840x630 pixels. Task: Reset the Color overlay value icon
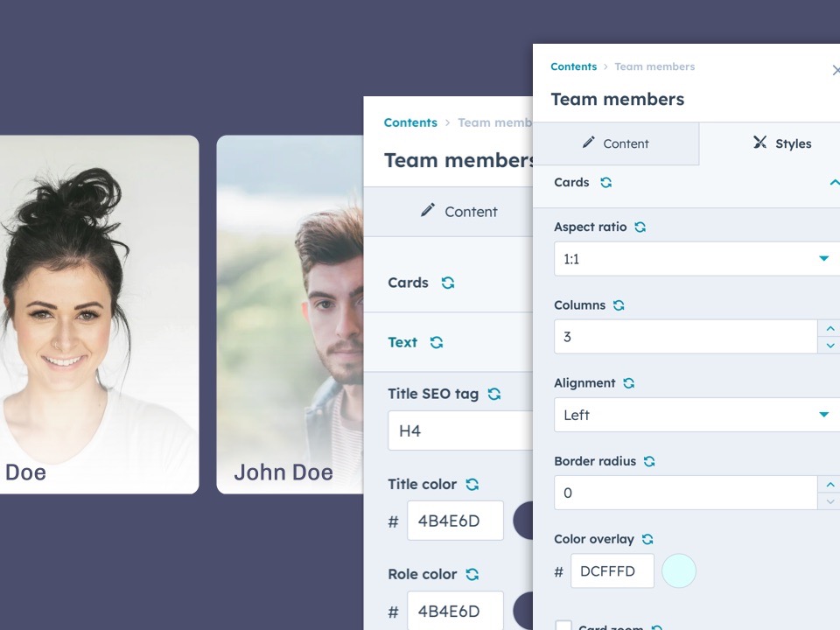pos(647,540)
